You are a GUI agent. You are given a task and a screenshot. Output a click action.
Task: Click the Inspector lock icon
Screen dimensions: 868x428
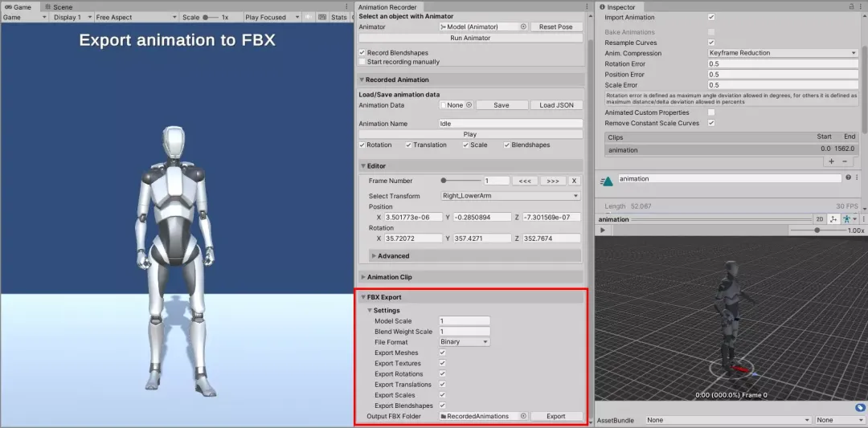[851, 6]
